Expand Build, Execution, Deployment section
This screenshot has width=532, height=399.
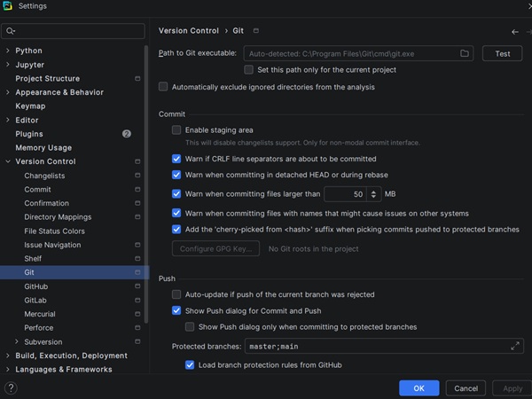(x=8, y=356)
